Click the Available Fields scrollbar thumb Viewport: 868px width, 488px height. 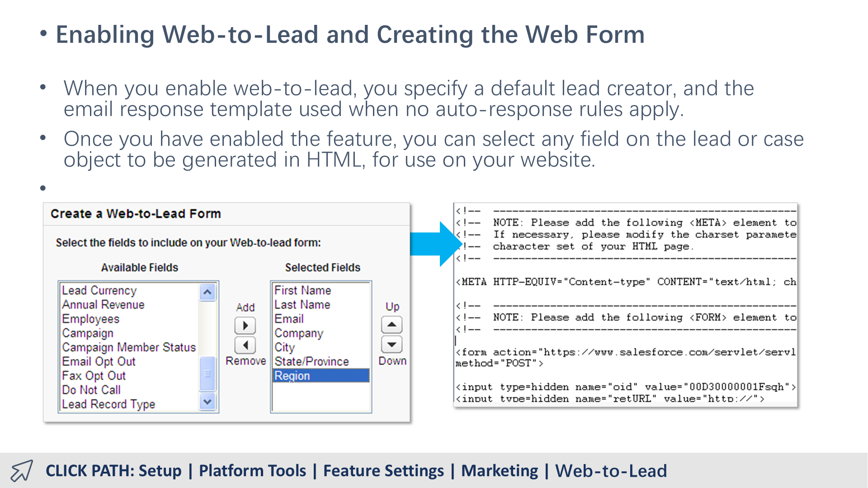(208, 374)
